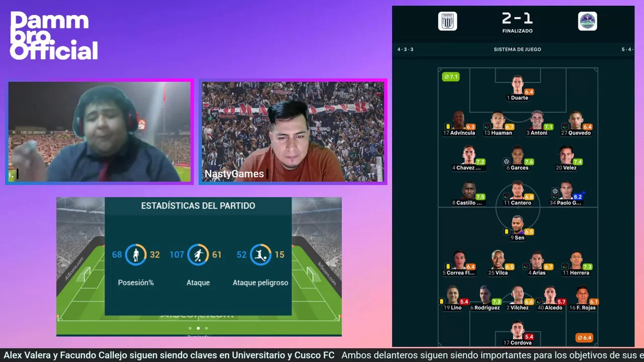This screenshot has height=362, width=644.
Task: Click the 2-1 final score
Action: [517, 19]
